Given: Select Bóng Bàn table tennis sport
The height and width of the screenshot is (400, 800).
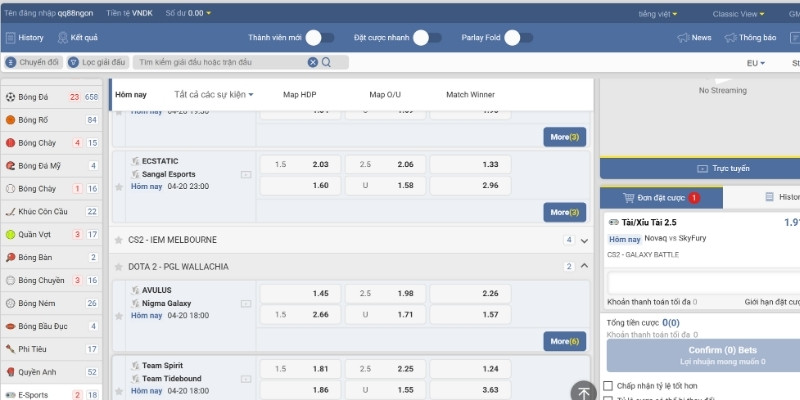Looking at the screenshot, I should tap(52, 257).
